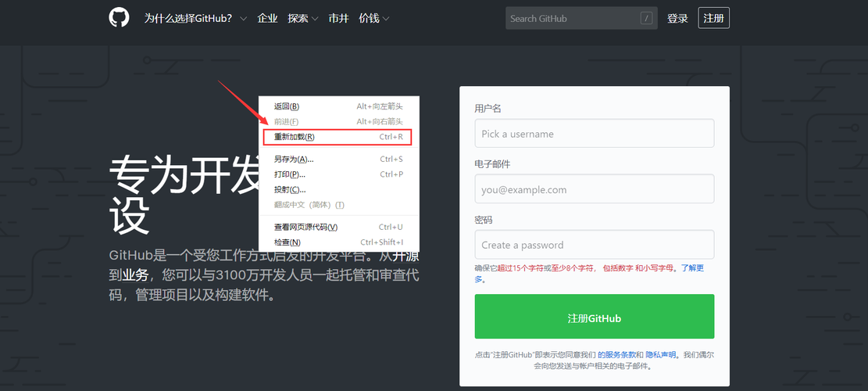
Task: Click the you@example.com email field
Action: 595,189
